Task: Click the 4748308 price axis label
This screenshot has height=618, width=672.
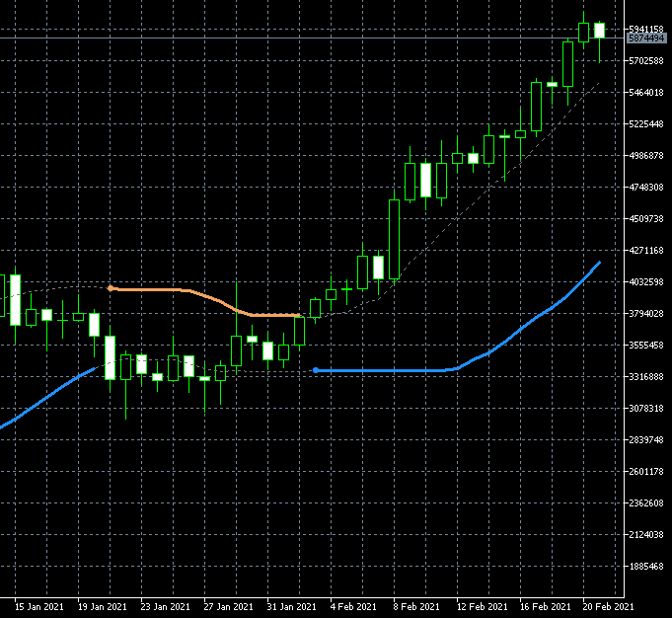Action: click(x=646, y=187)
